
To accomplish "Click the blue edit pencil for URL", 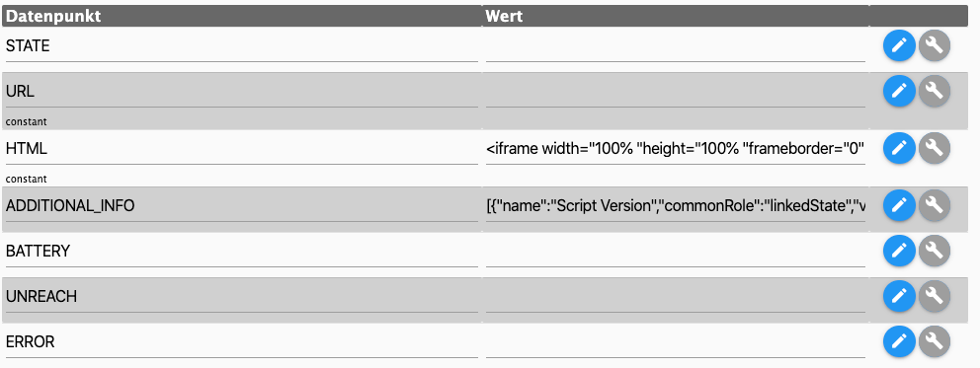I will (x=899, y=91).
